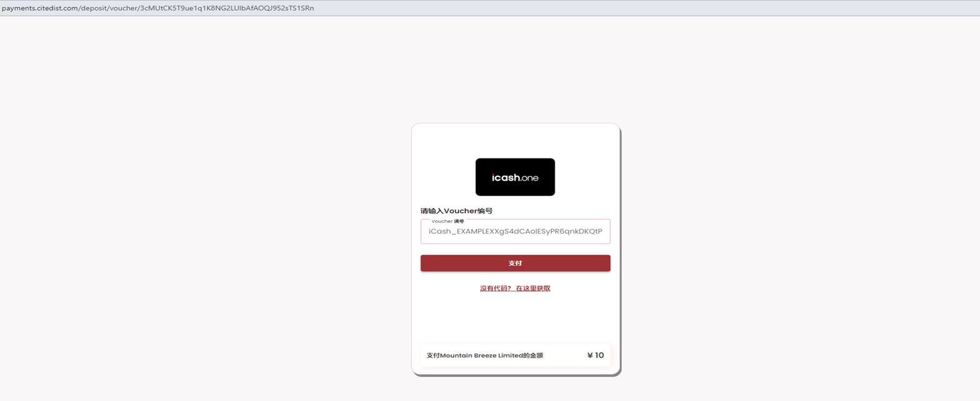Click the payment amount value 10
980x401 pixels.
599,355
